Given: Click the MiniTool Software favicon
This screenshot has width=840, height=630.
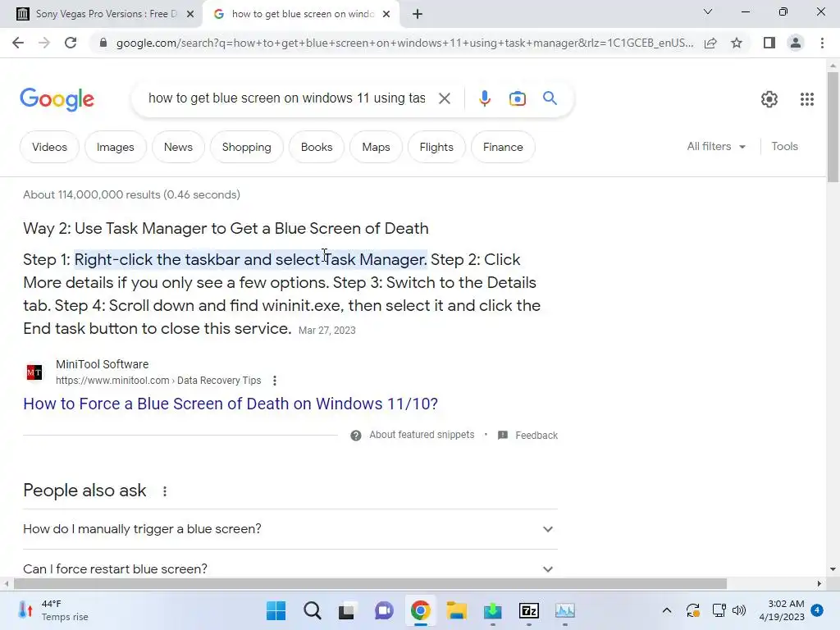Looking at the screenshot, I should coord(34,372).
